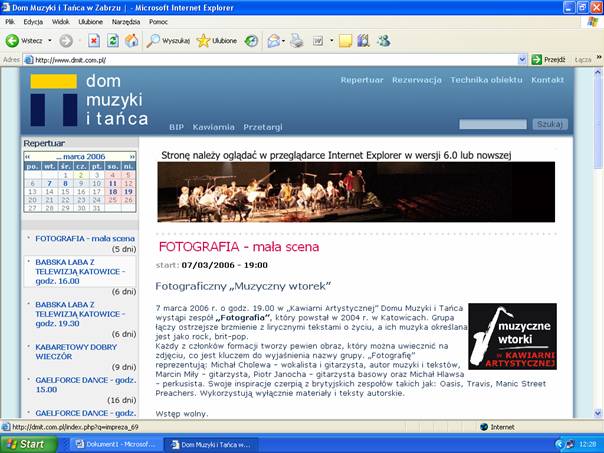Click the Wstecz back arrow icon
This screenshot has height=453, width=604.
click(13, 41)
